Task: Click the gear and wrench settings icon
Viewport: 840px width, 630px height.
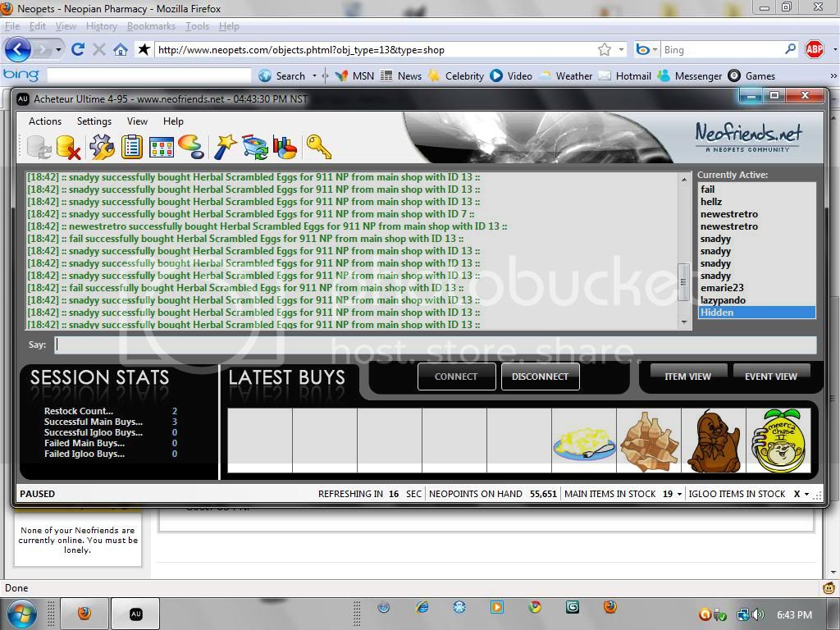Action: [x=102, y=148]
